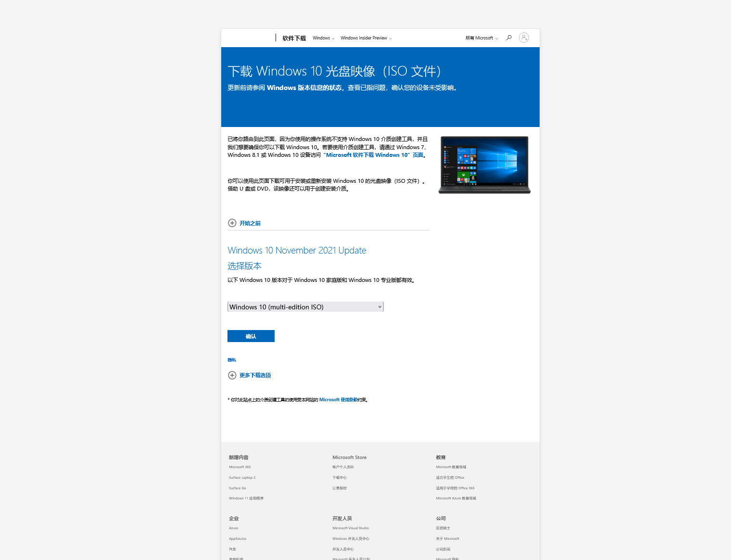Open the 隐私 privacy link
Image resolution: width=731 pixels, height=560 pixels.
(232, 360)
